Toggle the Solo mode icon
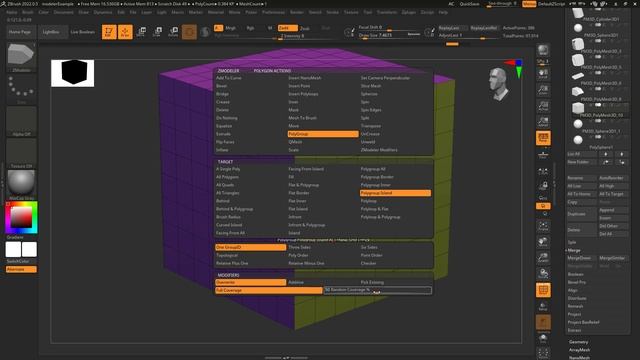The image size is (640, 360). tap(543, 338)
